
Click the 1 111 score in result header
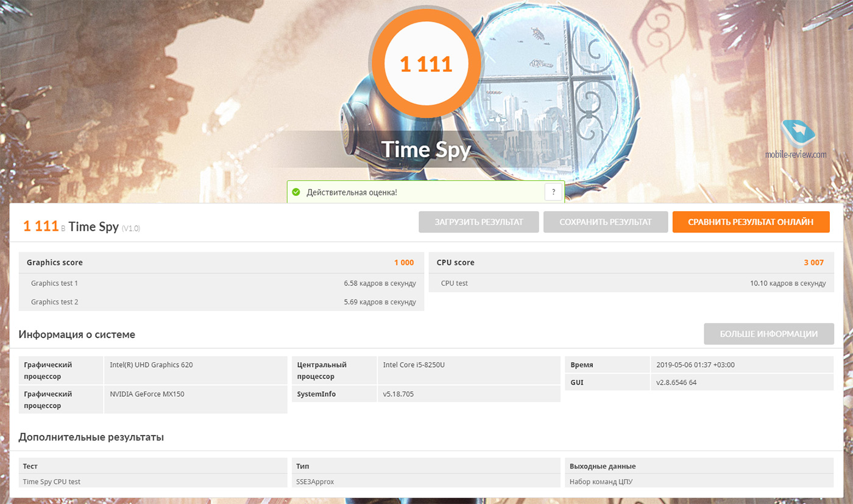41,226
